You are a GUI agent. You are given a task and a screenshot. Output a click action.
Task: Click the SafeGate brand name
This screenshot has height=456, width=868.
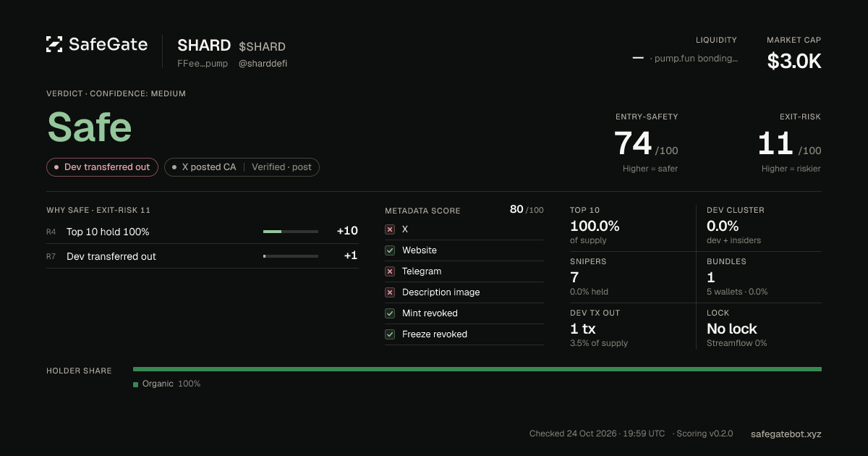(109, 44)
